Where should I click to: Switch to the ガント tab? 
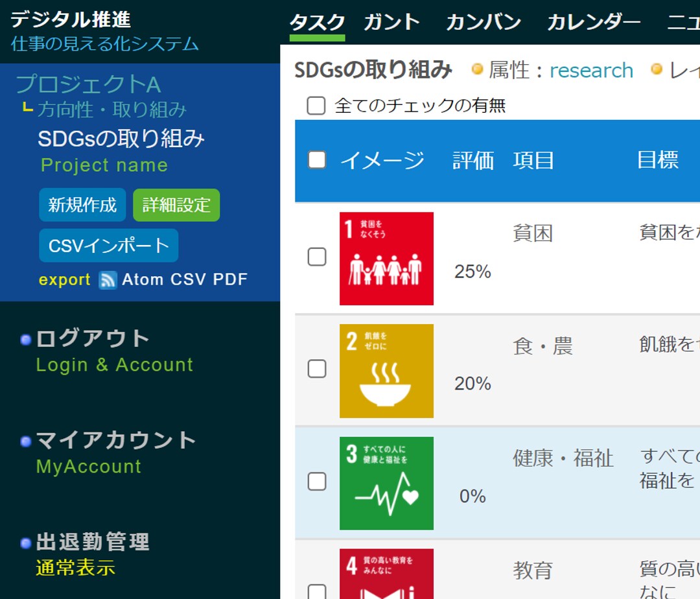click(x=391, y=22)
